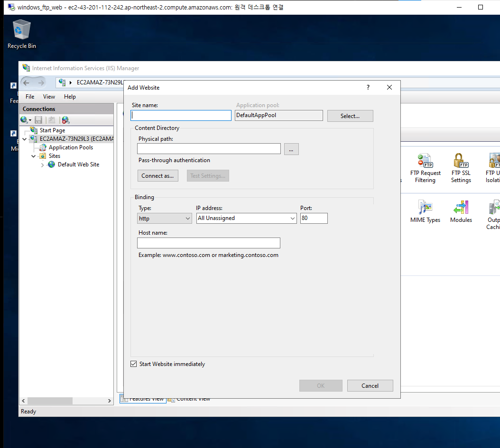Open the Modules feature icon
Viewport: 500px width, 448px height.
[461, 211]
